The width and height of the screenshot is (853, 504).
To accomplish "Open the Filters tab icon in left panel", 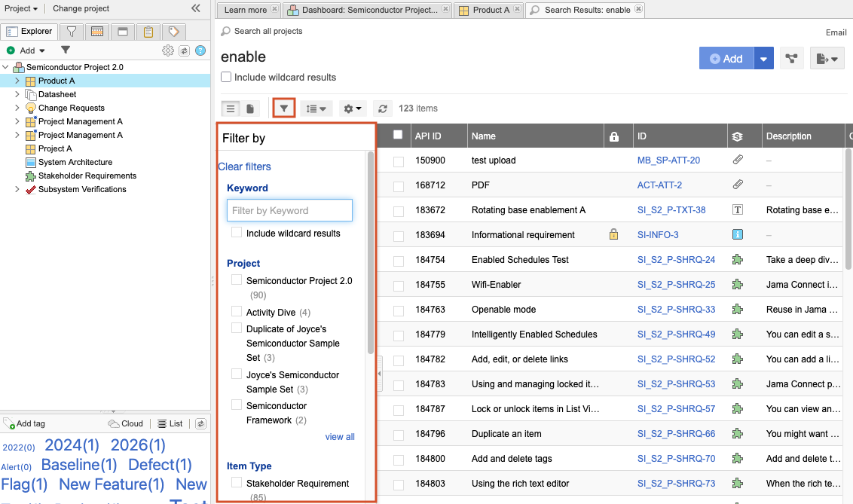I will tap(72, 32).
